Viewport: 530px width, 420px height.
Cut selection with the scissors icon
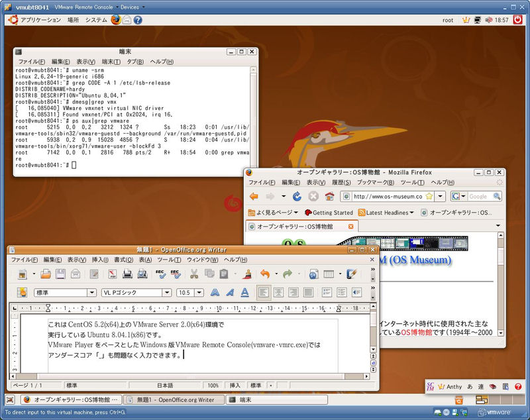(x=193, y=274)
